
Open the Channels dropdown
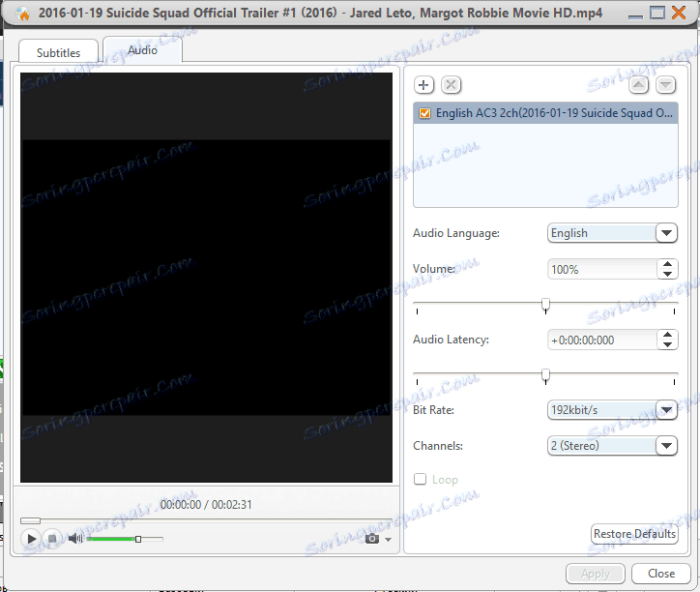pos(666,446)
